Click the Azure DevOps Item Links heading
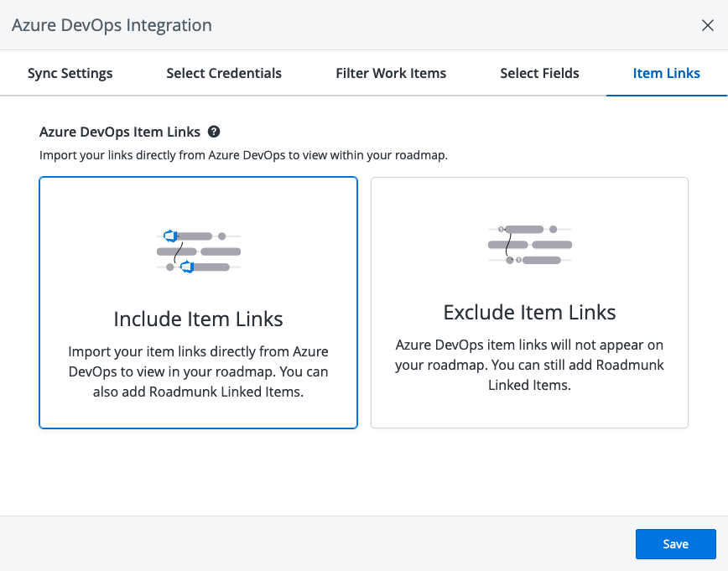 point(120,132)
